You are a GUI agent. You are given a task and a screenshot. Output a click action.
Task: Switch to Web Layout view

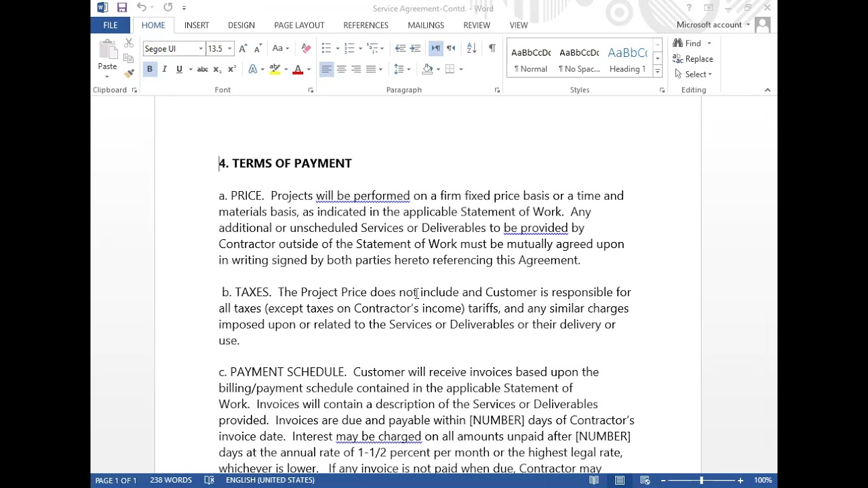tap(645, 480)
